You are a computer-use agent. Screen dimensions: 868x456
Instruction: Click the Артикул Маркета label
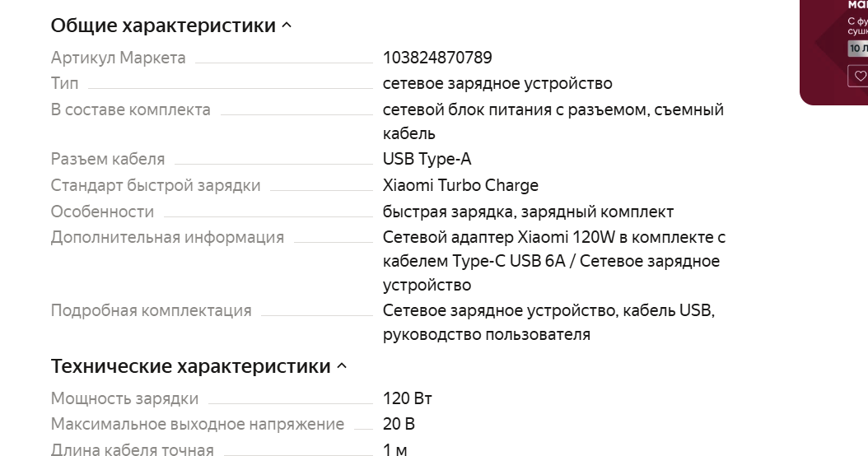tap(118, 58)
